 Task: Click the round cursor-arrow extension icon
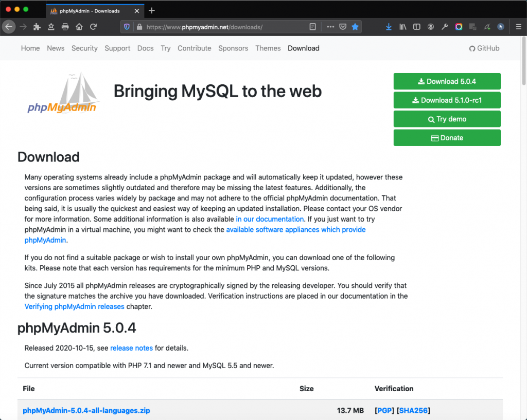[x=501, y=27]
